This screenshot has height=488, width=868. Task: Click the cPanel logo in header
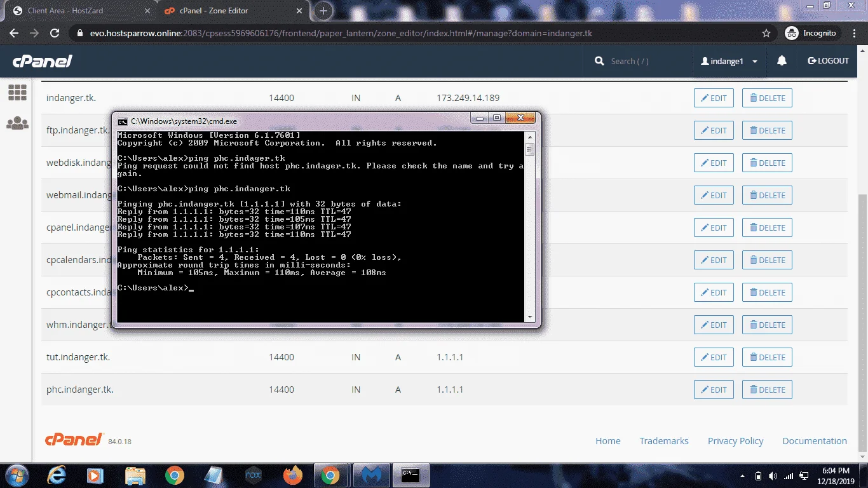[x=43, y=61]
